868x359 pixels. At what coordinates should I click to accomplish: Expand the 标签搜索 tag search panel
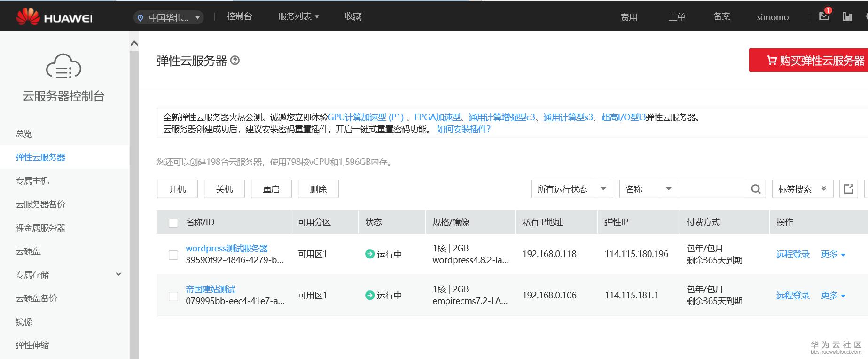point(802,189)
